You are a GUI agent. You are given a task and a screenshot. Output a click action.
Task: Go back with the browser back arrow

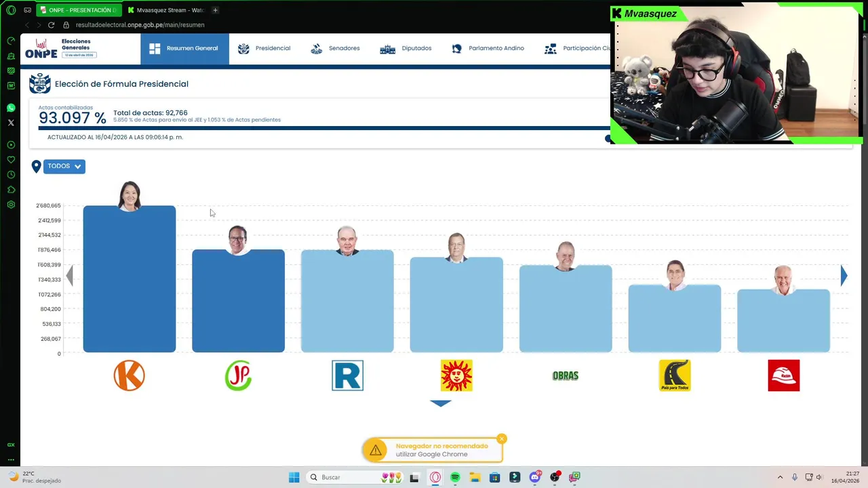(x=26, y=25)
